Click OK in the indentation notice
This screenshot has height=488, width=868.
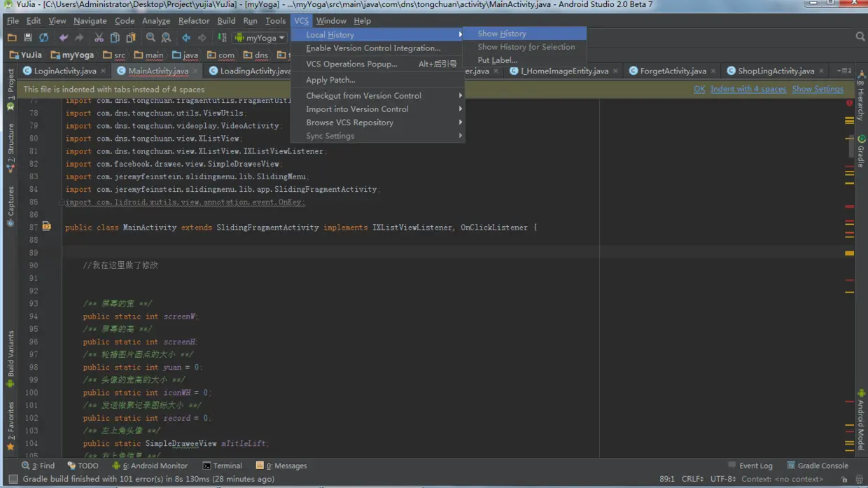[x=699, y=89]
